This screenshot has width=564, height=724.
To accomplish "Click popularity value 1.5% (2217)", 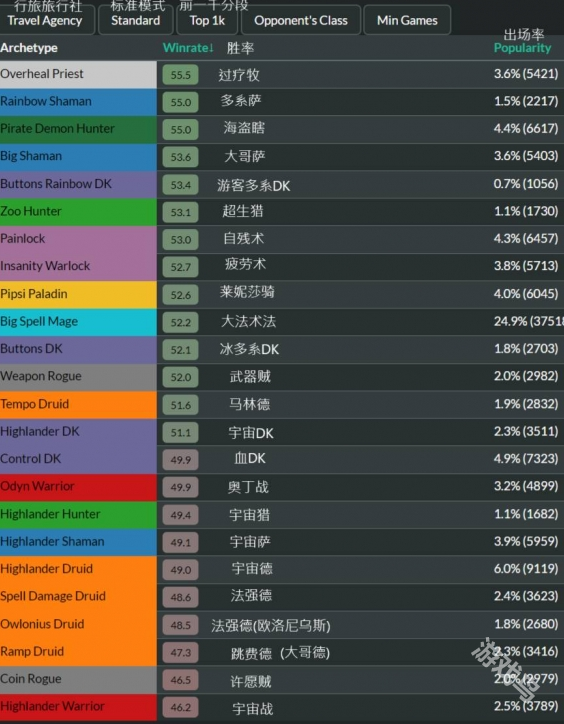I will pos(526,101).
